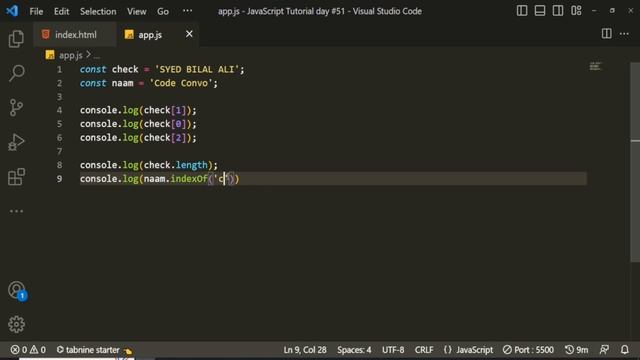
Task: Change indentation via Spaces: 4
Action: [354, 350]
